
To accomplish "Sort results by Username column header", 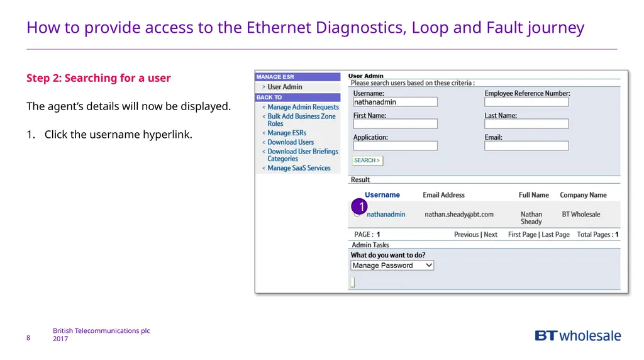I will [382, 195].
